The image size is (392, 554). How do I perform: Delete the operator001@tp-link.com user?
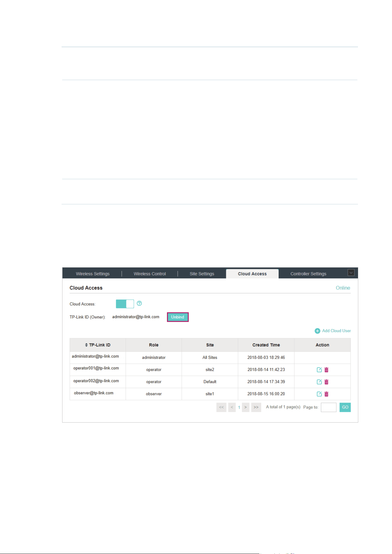pyautogui.click(x=326, y=370)
